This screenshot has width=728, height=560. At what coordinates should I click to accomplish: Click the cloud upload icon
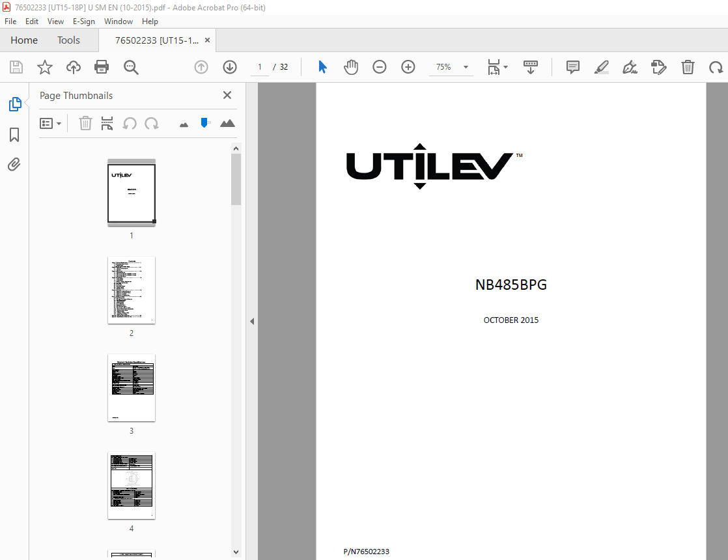74,67
